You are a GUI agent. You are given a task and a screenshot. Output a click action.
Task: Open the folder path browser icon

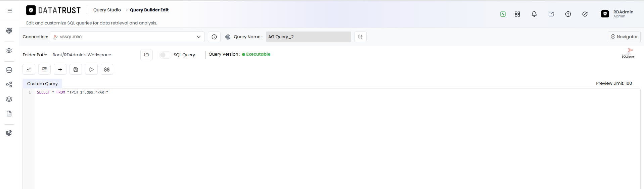[x=146, y=55]
